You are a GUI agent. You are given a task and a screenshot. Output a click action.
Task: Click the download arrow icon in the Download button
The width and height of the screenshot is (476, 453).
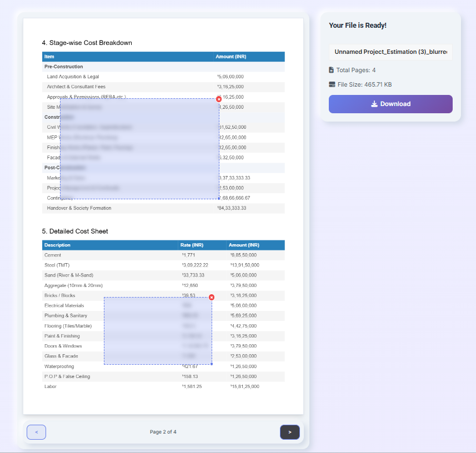click(374, 104)
